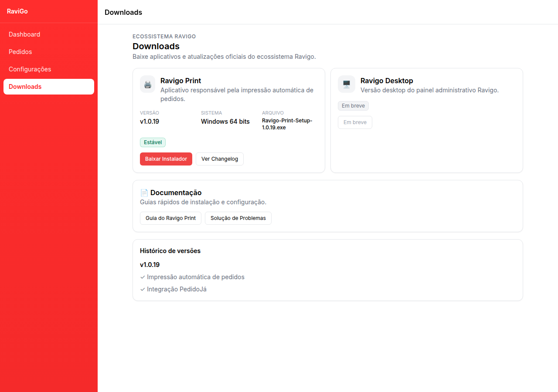Click the Downloads title in the top bar
This screenshot has height=392, width=558.
click(123, 12)
